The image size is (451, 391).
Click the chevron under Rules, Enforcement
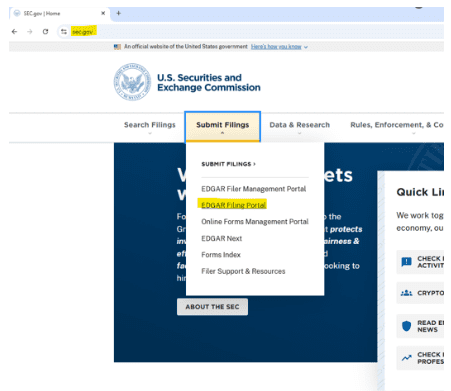click(414, 133)
